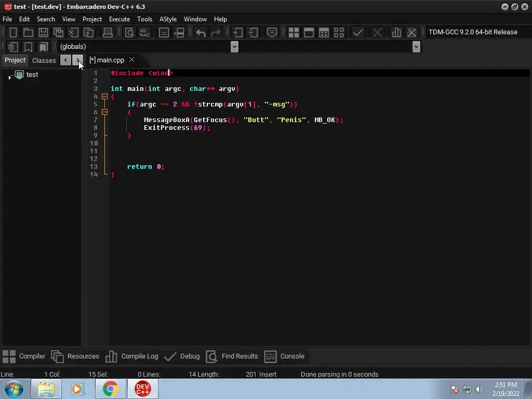Screen dimensions: 532x399
Task: Open the Resources bottom panel tab
Action: pos(75,356)
